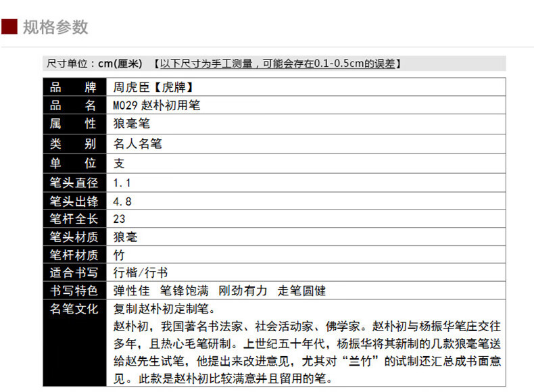
Task: Select the 属性 label cell
Action: (x=74, y=124)
